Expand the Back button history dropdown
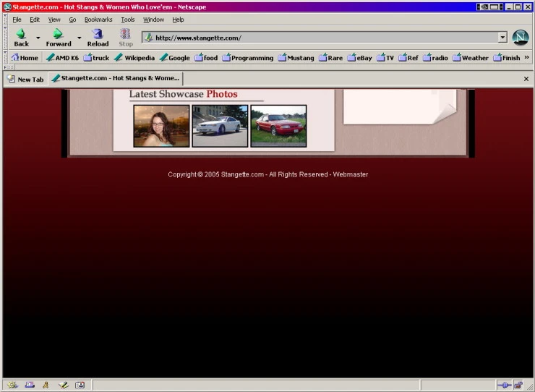 (x=38, y=38)
